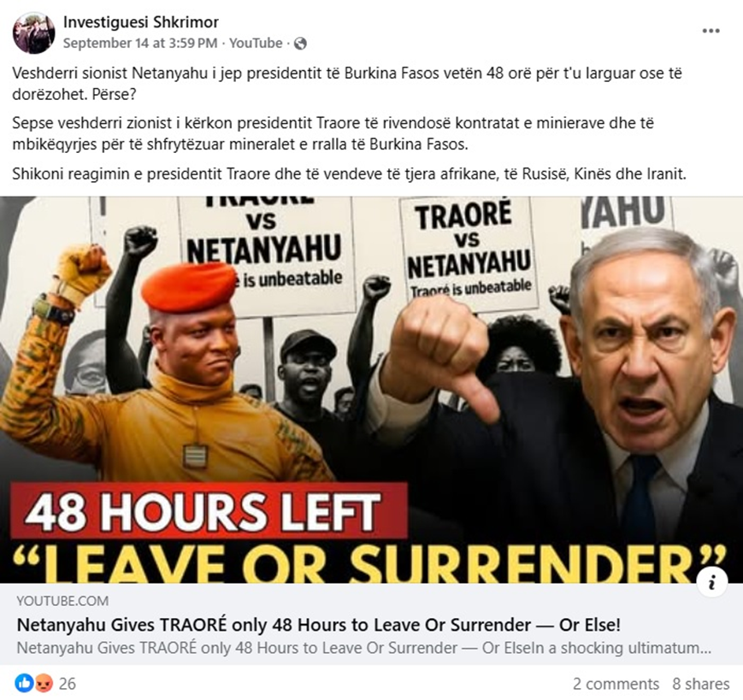Viewport: 743px width, 700px height.
Task: Open the Investiguesi Shkrimor profile picture
Action: tap(33, 33)
